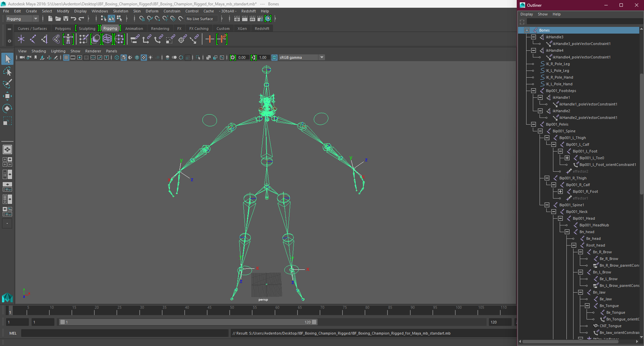Toggle smooth shade all display

point(124,57)
